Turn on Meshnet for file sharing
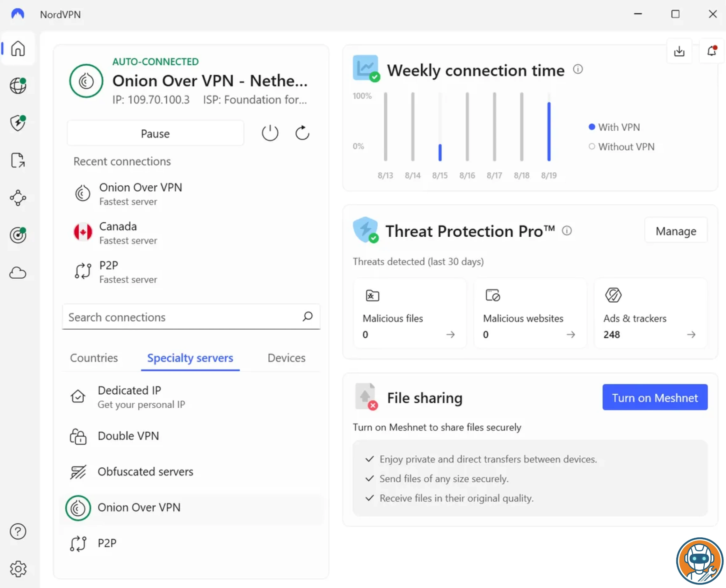This screenshot has height=588, width=726. (x=655, y=397)
